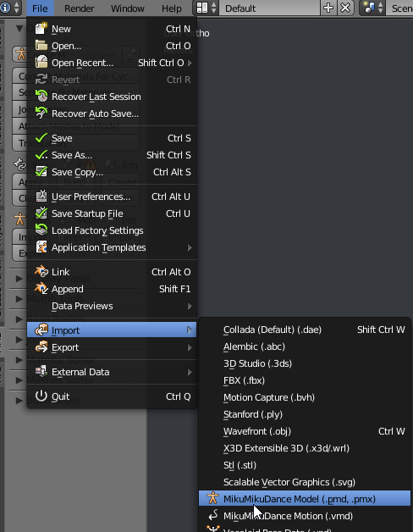Click Quit in the File menu
413x532 pixels.
pos(112,396)
